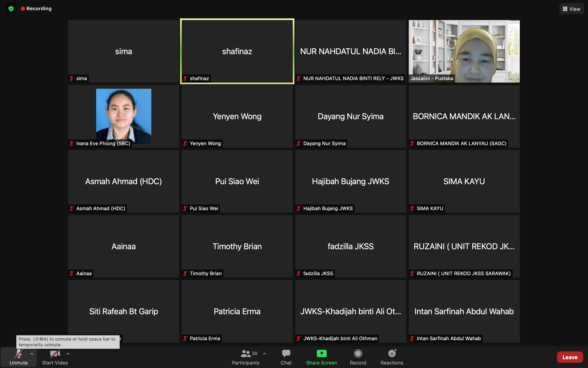Click the Jassalini - Pustaka name label
The image size is (588, 368).
pos(432,78)
